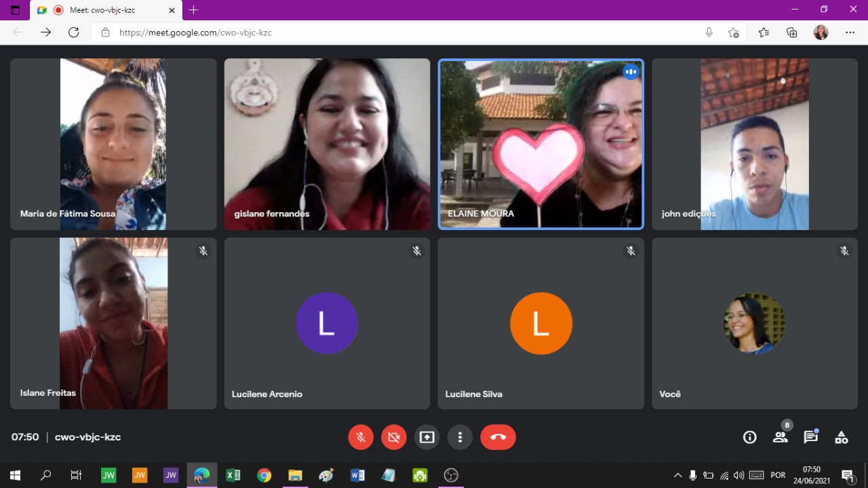Viewport: 868px width, 488px height.
Task: Open the network connections flyout
Action: point(724,475)
